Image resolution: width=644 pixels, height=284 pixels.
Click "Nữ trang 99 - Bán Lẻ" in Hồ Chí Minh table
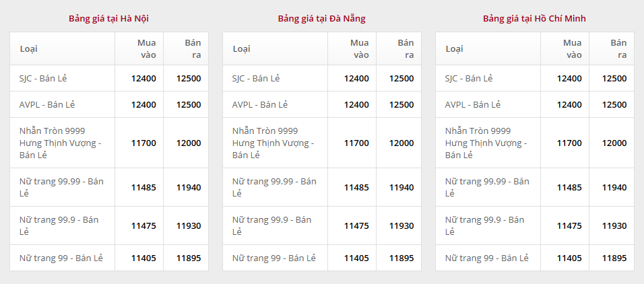(486, 258)
